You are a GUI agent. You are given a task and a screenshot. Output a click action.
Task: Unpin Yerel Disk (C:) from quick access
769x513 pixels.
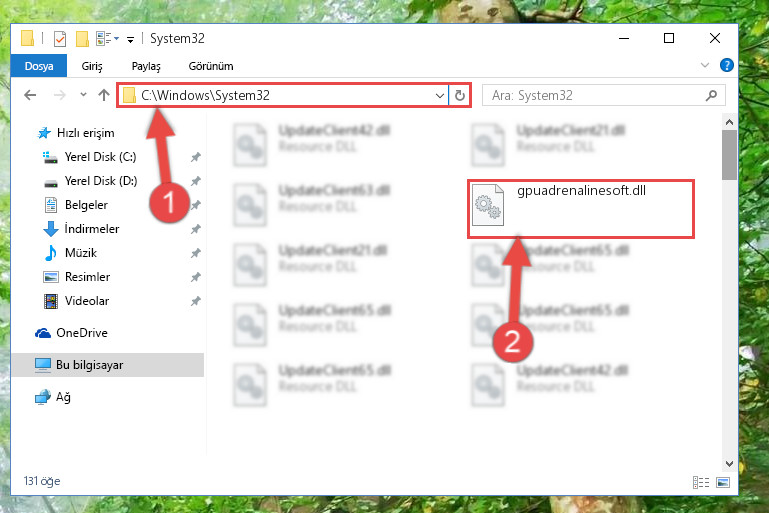pyautogui.click(x=195, y=157)
